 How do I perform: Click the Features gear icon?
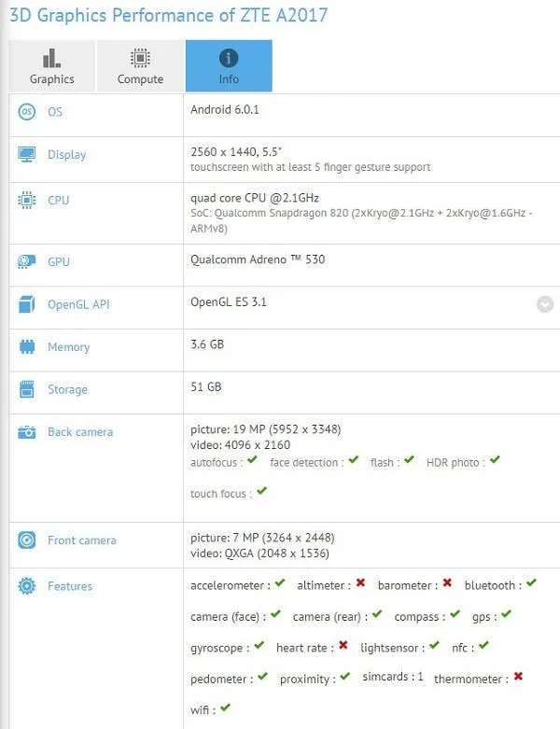(x=26, y=586)
